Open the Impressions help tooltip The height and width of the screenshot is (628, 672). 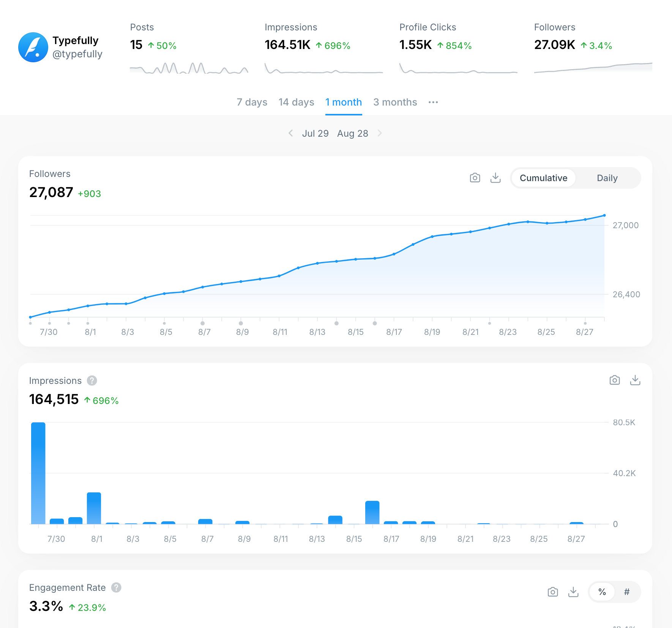point(91,380)
